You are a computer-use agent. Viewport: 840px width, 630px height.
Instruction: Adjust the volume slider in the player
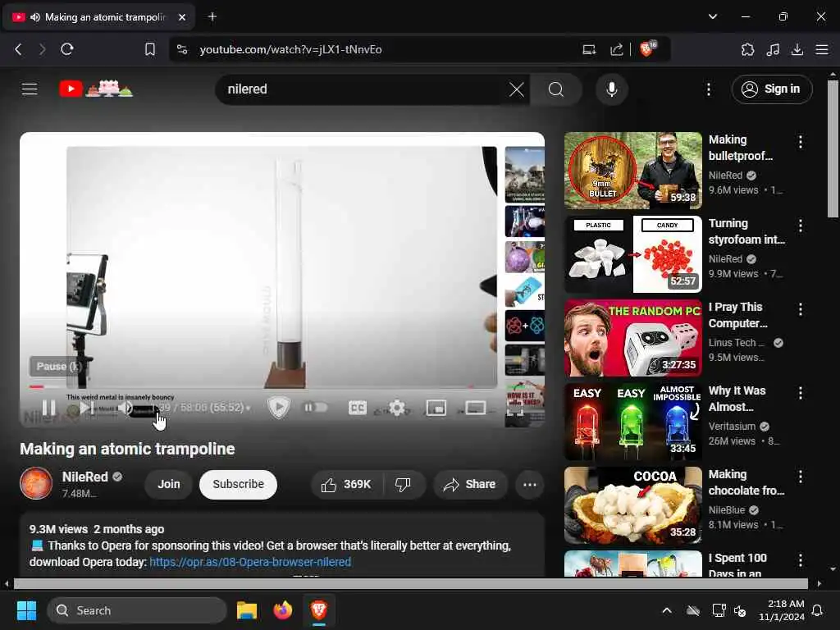tap(144, 410)
